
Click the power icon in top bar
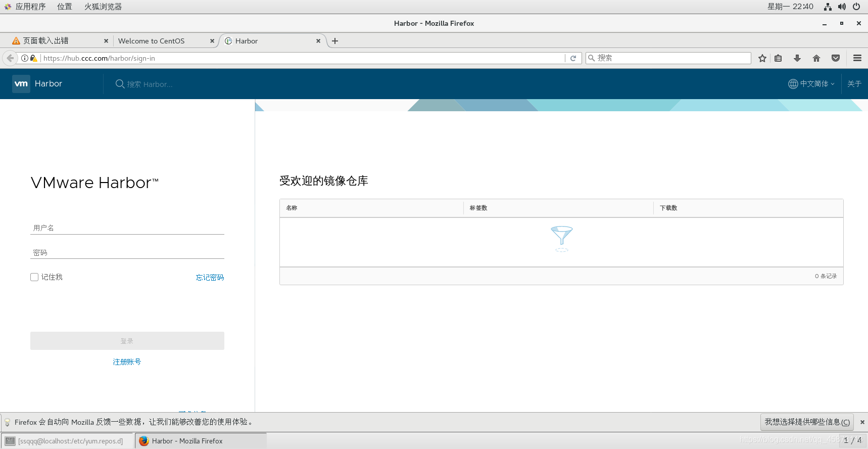(x=856, y=7)
